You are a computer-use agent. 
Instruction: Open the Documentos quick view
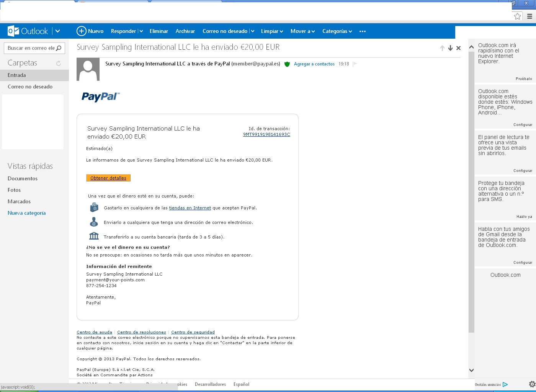pyautogui.click(x=23, y=178)
